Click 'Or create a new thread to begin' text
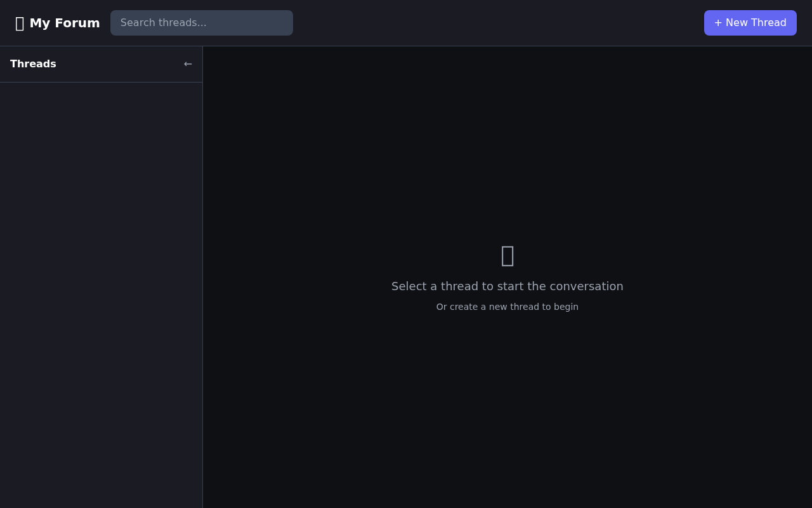 click(507, 307)
